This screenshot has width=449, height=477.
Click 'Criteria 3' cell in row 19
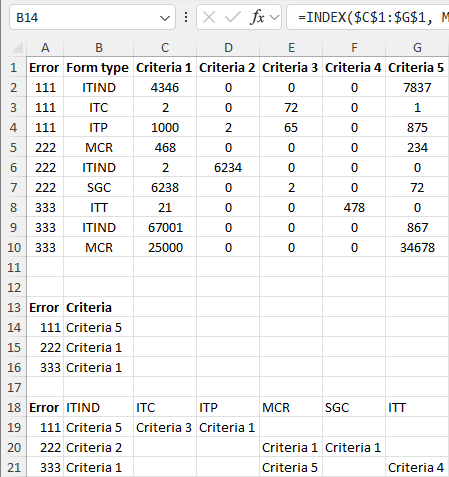click(x=165, y=428)
